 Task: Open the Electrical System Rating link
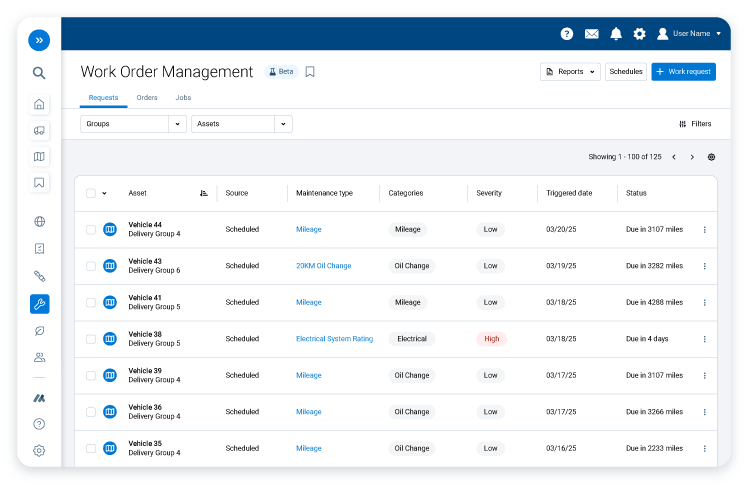334,339
